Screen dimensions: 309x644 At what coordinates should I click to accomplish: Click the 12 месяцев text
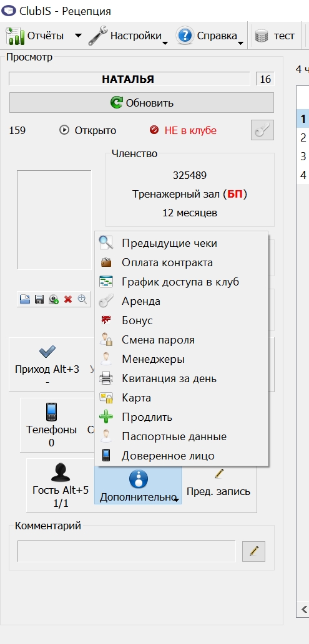190,213
